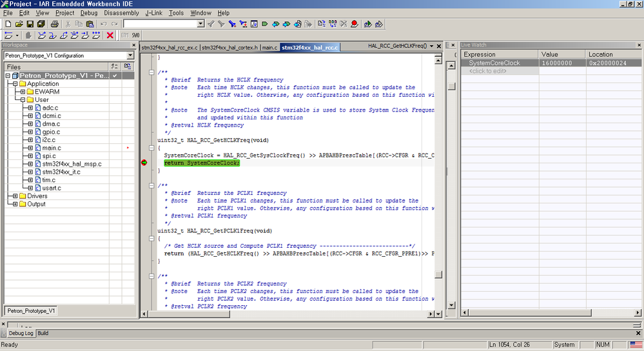Click the Step Into icon

click(x=53, y=35)
